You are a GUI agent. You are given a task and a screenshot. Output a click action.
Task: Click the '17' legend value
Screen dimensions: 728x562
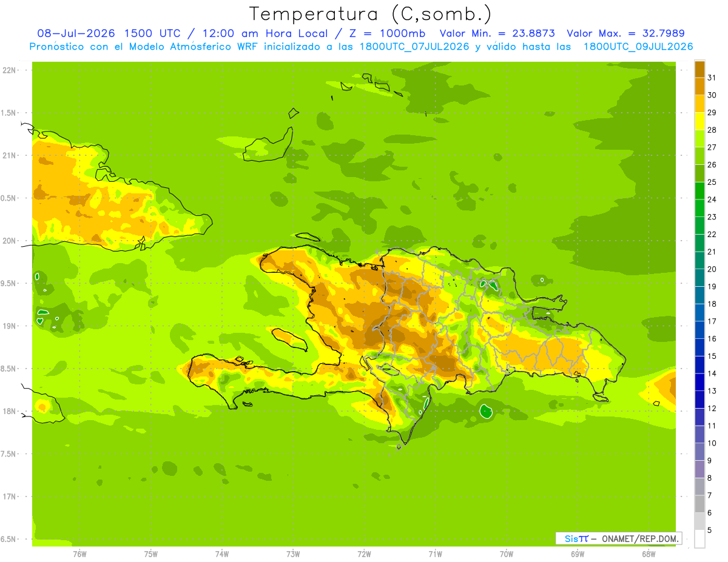(x=712, y=321)
